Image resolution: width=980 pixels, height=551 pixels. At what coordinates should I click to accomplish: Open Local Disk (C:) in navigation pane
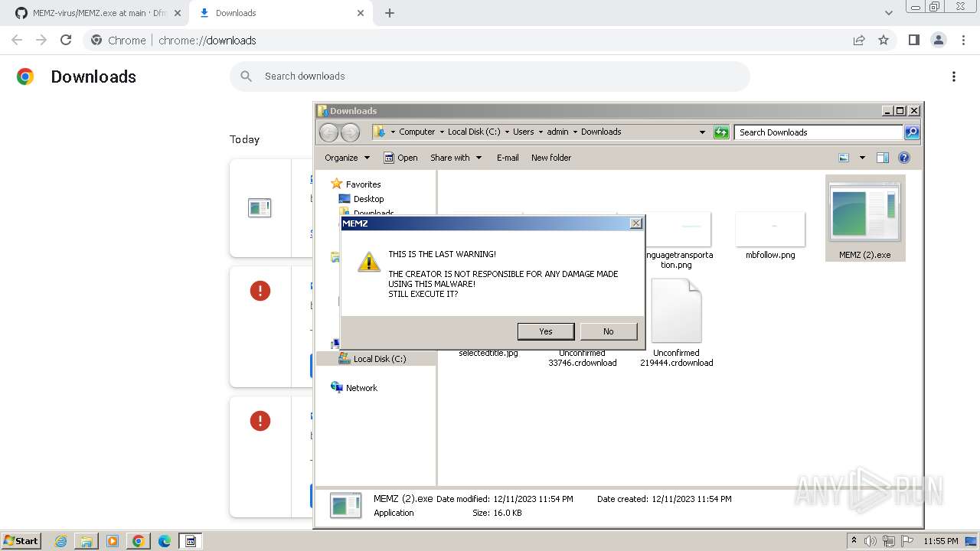coord(380,359)
